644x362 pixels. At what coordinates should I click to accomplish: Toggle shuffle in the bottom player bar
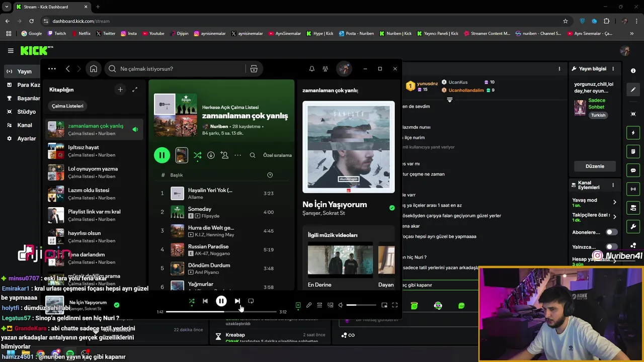pyautogui.click(x=192, y=301)
